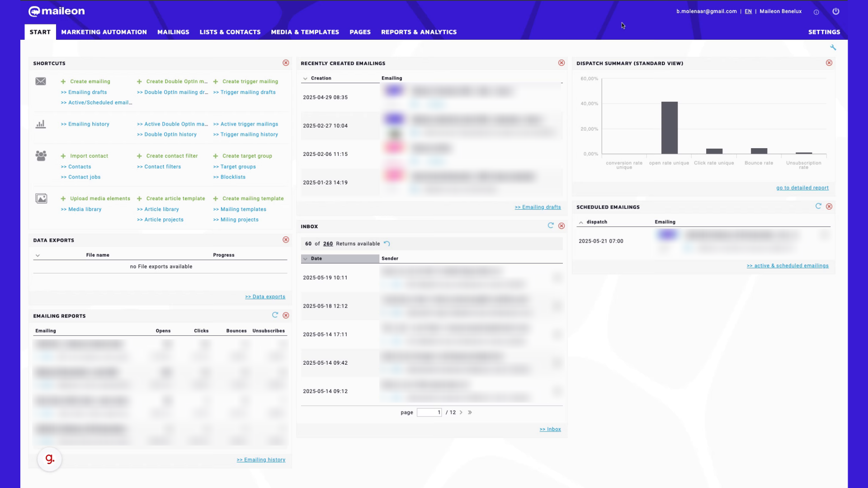Image resolution: width=868 pixels, height=488 pixels.
Task: Click the info help icon in header
Action: click(816, 12)
